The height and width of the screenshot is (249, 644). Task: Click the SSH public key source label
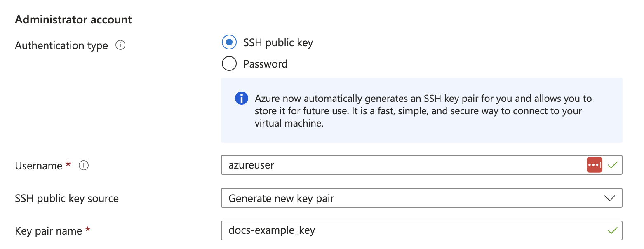pyautogui.click(x=67, y=198)
